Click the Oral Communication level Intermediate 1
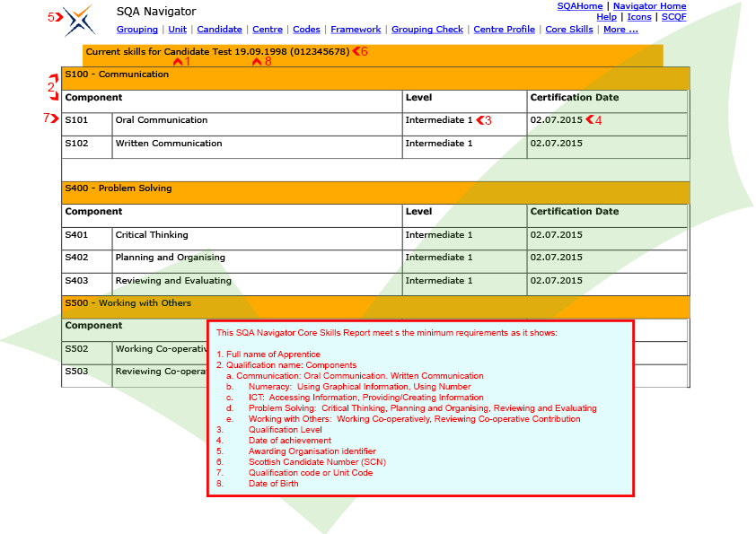756x534 pixels. [x=465, y=125]
